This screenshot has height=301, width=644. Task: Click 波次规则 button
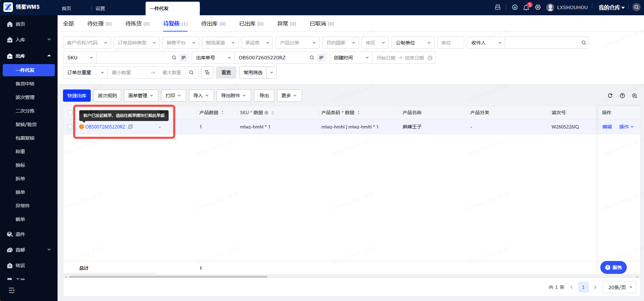[x=107, y=96]
